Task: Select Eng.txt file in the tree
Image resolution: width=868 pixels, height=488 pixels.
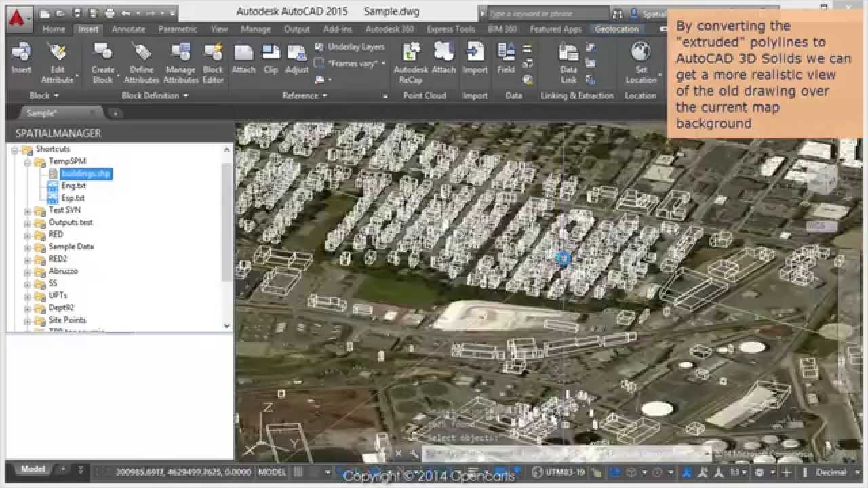Action: [73, 186]
